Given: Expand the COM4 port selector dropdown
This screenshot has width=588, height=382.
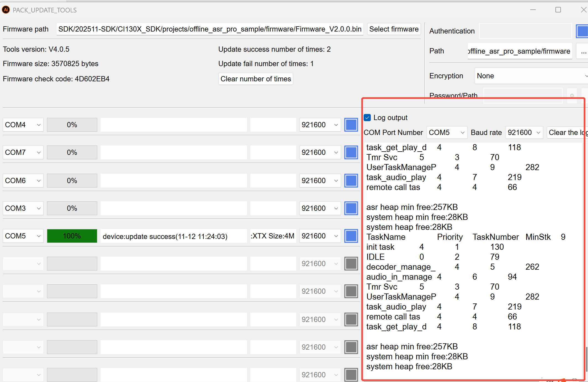Looking at the screenshot, I should point(23,125).
